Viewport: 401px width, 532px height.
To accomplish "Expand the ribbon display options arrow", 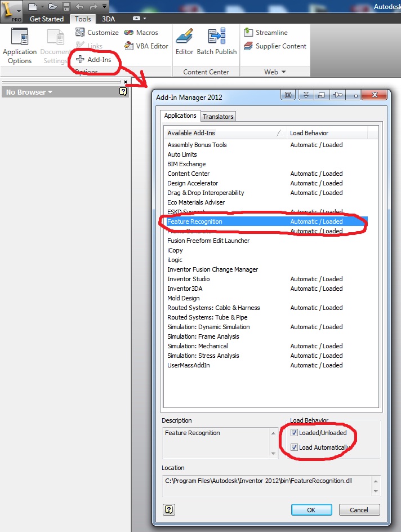I will pos(145,19).
